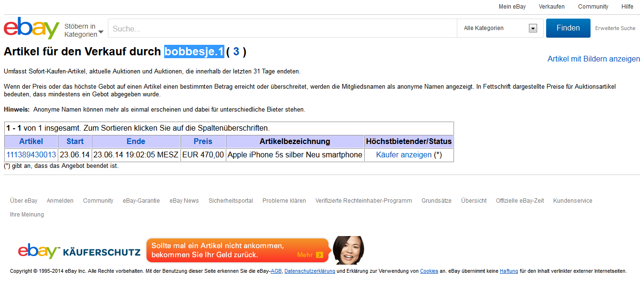
Task: Open Übersicht footer link
Action: coord(474,201)
